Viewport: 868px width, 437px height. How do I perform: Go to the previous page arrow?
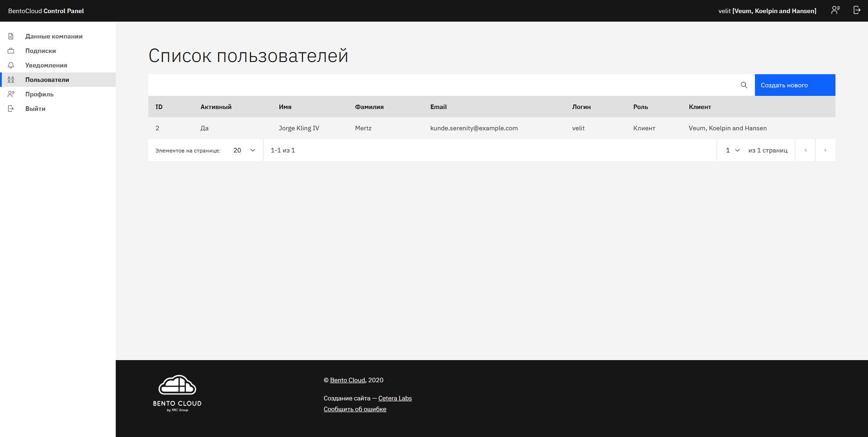pos(805,150)
